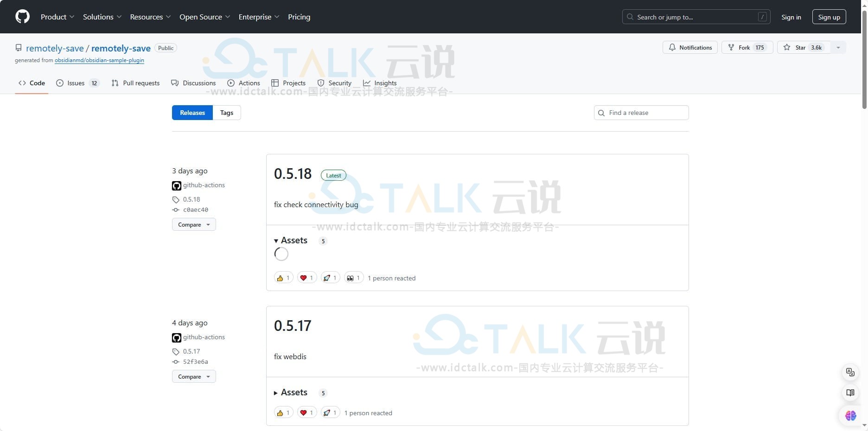Star the repository
The height and width of the screenshot is (431, 868).
pos(804,47)
